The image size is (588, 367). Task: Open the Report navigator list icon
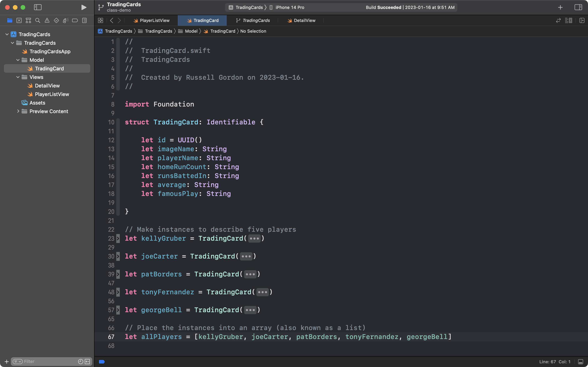[x=84, y=20]
